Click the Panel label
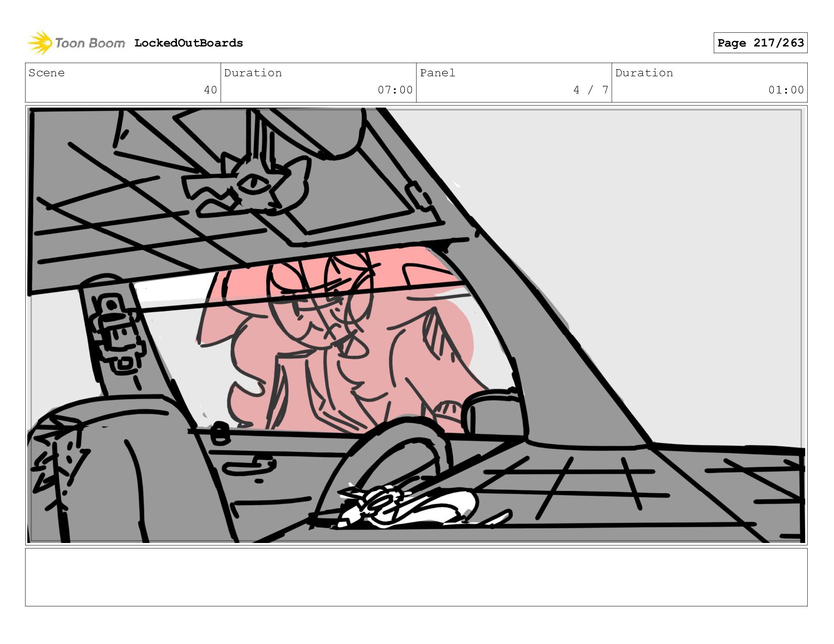The height and width of the screenshot is (644, 834). pos(437,73)
